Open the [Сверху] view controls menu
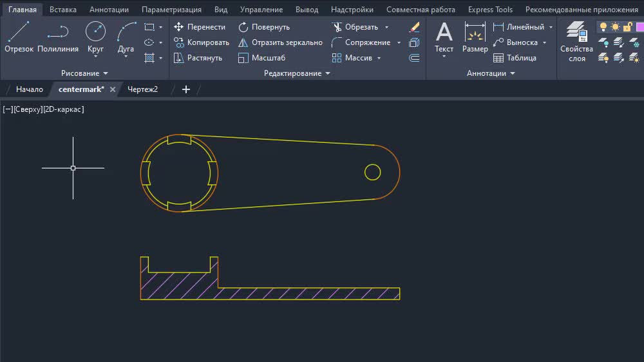 click(x=28, y=110)
